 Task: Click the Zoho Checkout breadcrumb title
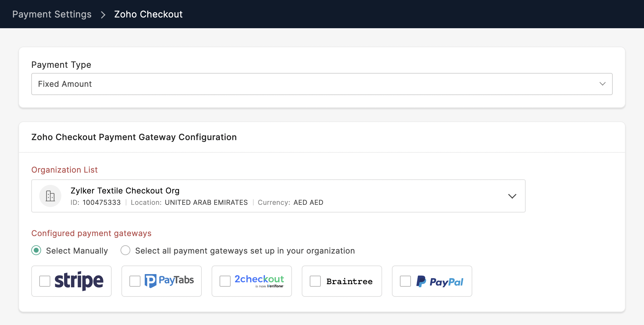click(148, 14)
